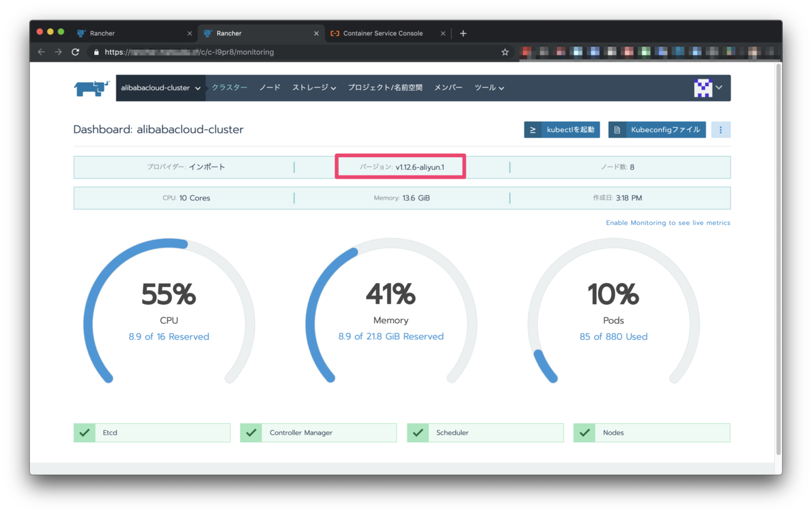Screen dimensions: 812x514
Task: Click the 8.9 of 21.8 GiB Reserved link
Action: tap(391, 337)
